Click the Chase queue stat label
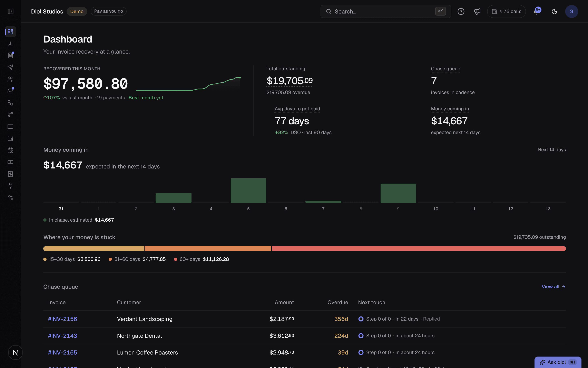Image resolution: width=588 pixels, height=368 pixels. click(x=445, y=69)
